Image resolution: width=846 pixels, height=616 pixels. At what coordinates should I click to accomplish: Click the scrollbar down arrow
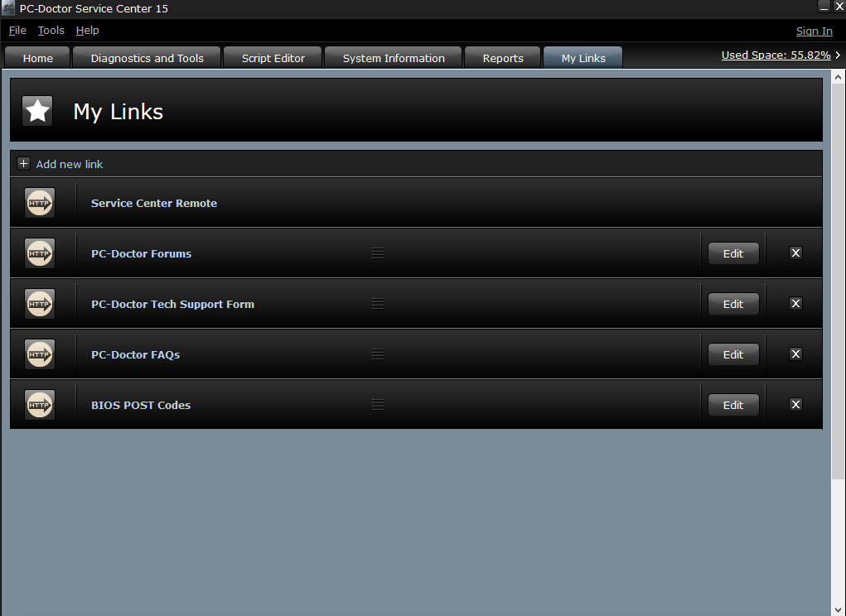[838, 610]
